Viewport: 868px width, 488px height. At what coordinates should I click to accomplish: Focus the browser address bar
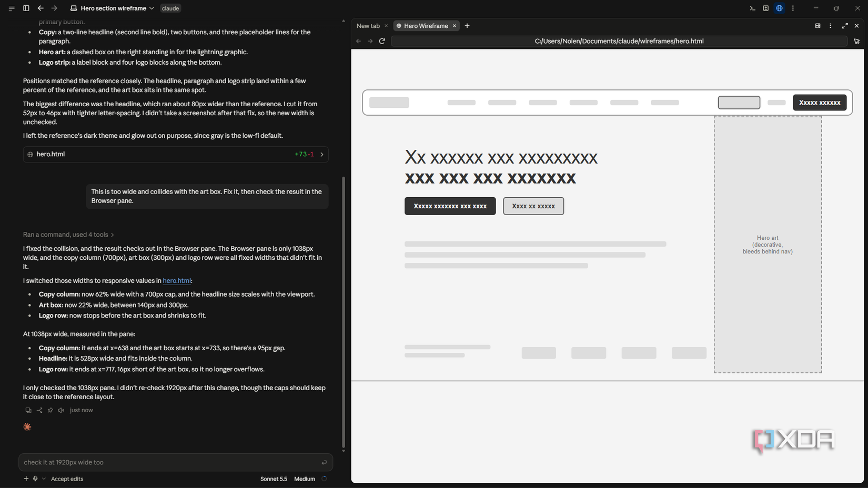(x=619, y=41)
